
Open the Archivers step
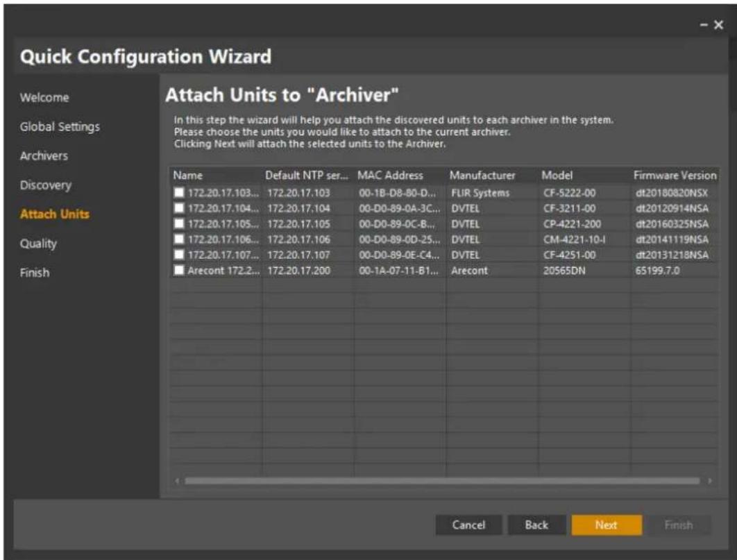(44, 156)
